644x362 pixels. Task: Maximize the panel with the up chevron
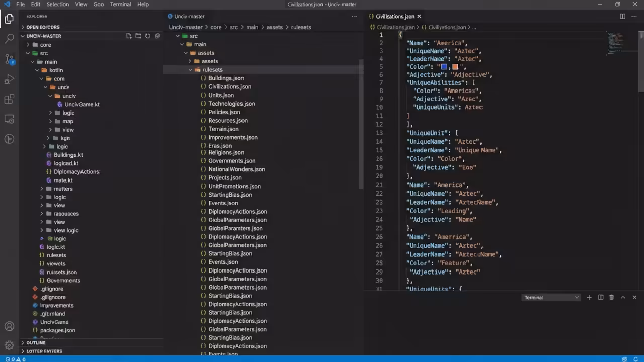click(623, 297)
